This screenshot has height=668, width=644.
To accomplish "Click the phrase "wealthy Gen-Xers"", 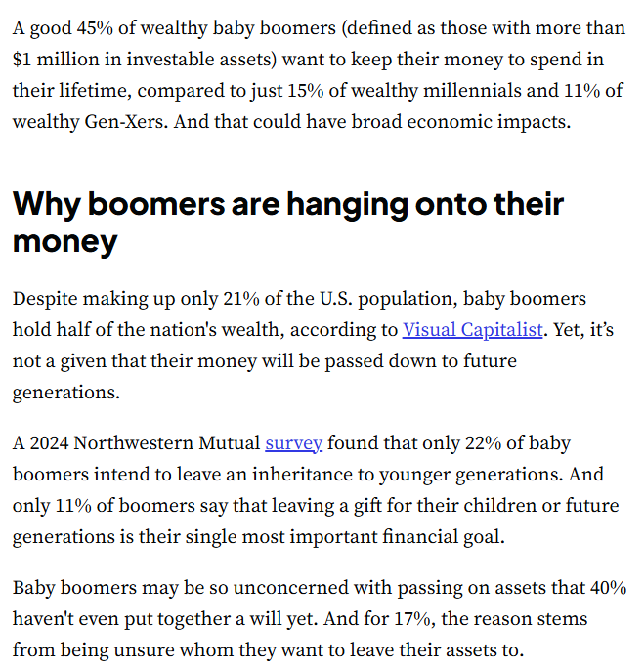I will (88, 122).
